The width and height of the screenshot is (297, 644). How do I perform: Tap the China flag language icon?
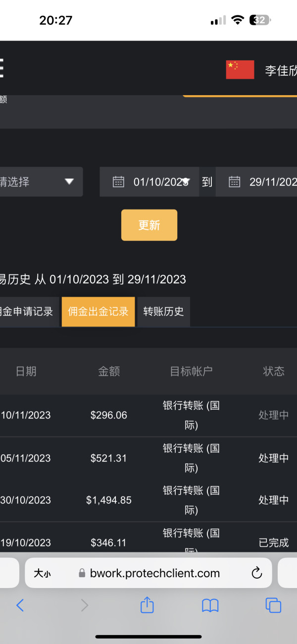point(240,70)
